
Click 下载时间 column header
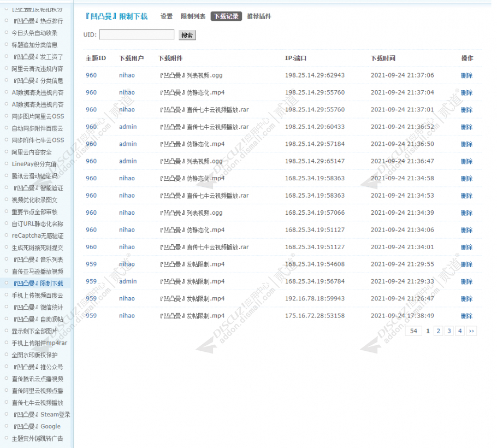[383, 58]
